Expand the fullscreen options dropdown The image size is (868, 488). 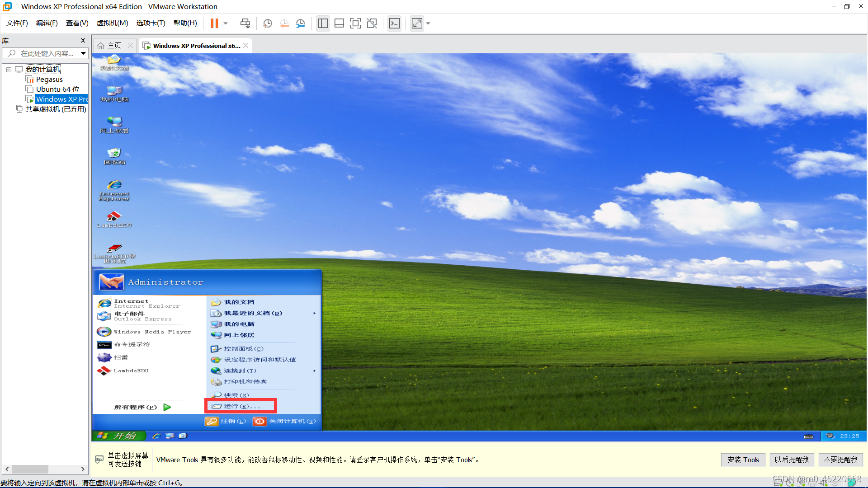coord(428,23)
